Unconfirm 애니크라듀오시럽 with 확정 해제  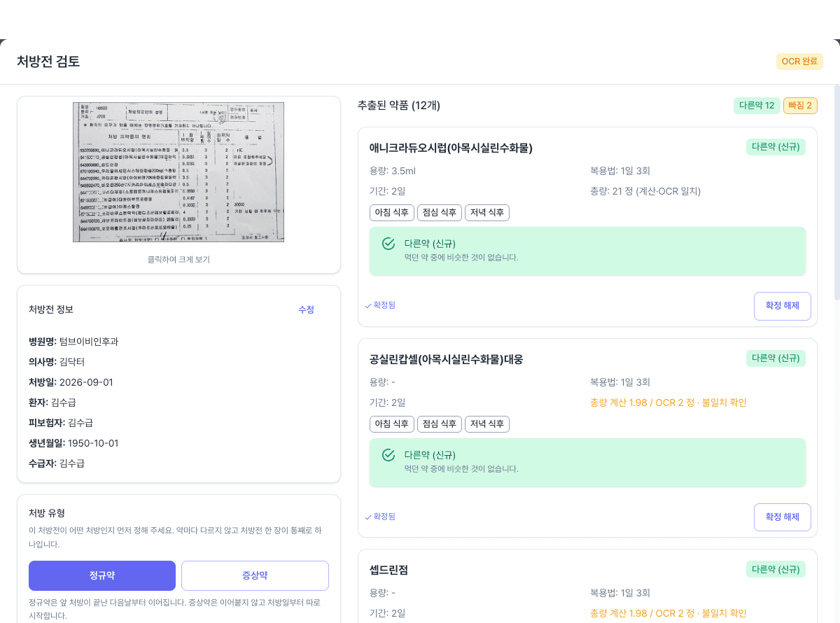[x=782, y=306]
